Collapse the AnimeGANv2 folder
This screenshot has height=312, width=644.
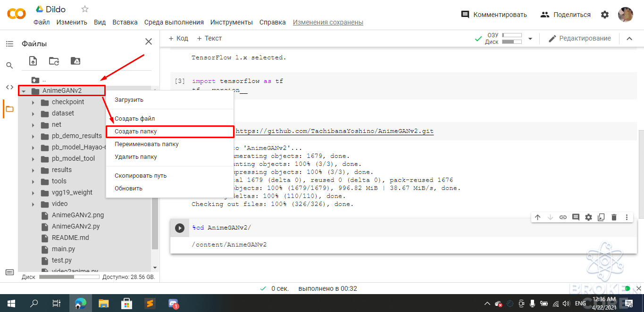click(x=23, y=91)
